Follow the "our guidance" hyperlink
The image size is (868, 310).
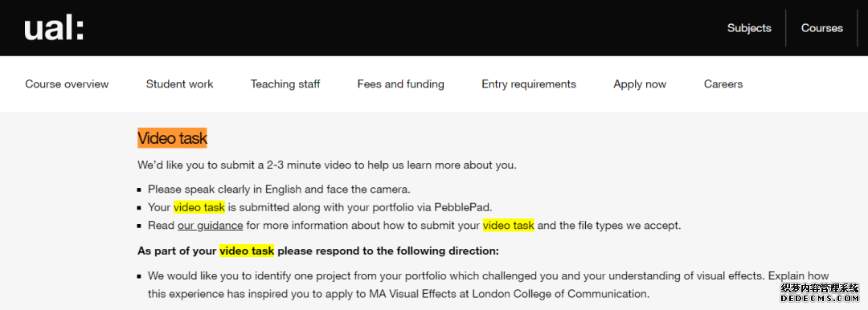pos(210,226)
